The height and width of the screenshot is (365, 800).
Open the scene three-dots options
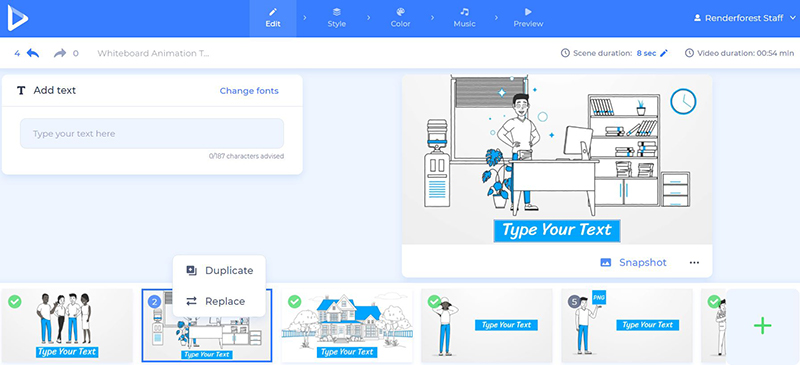tap(694, 262)
